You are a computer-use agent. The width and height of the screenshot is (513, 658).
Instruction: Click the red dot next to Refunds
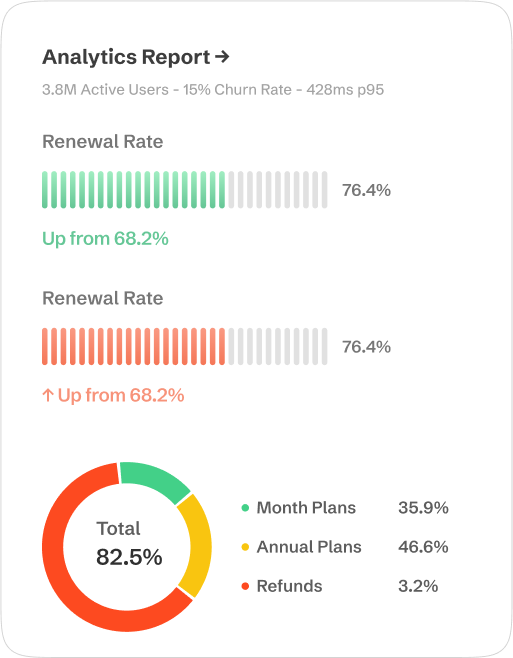click(x=245, y=586)
